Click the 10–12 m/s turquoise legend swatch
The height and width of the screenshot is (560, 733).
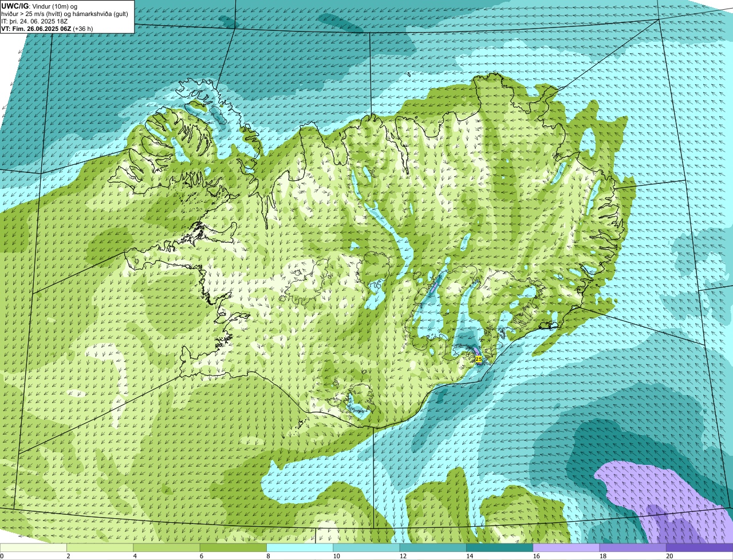tap(366, 547)
